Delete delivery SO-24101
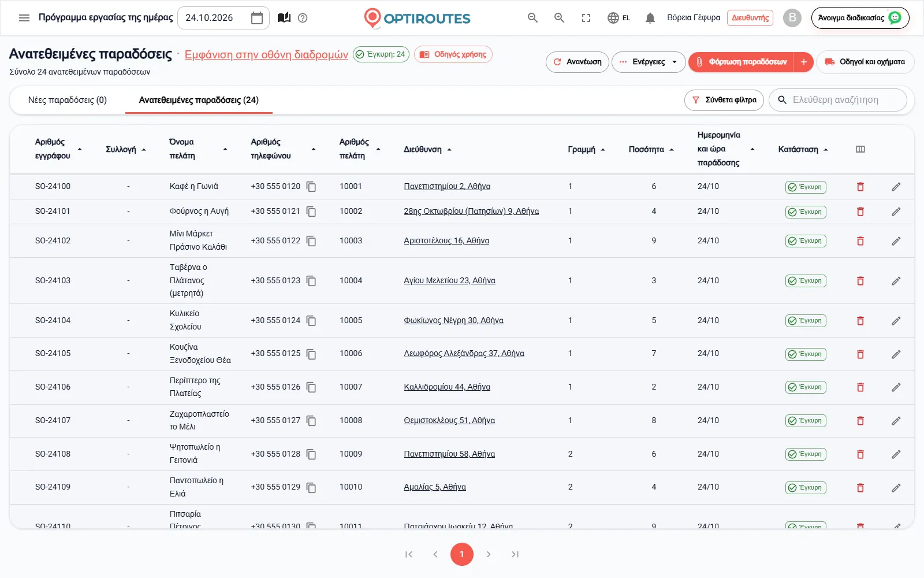The image size is (924, 578). 860,212
